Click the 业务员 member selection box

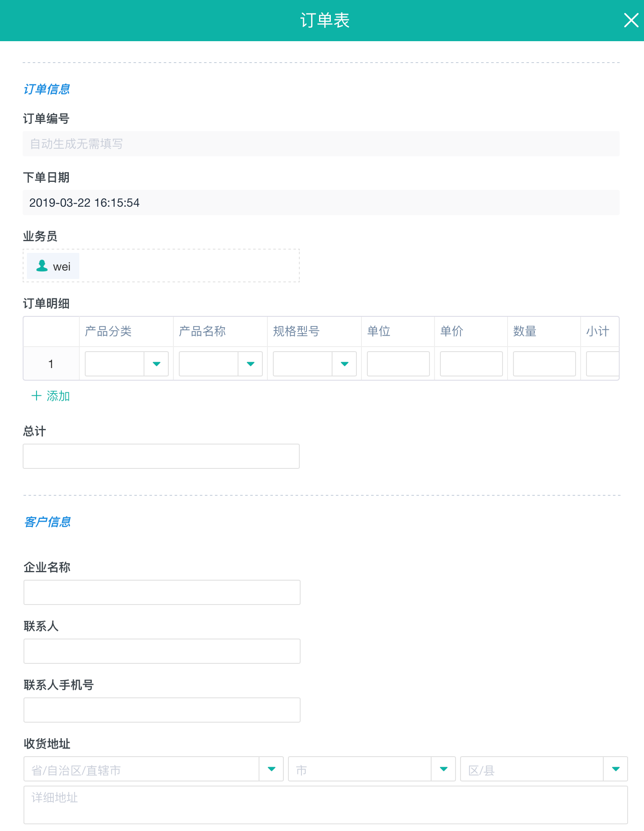pyautogui.click(x=161, y=266)
